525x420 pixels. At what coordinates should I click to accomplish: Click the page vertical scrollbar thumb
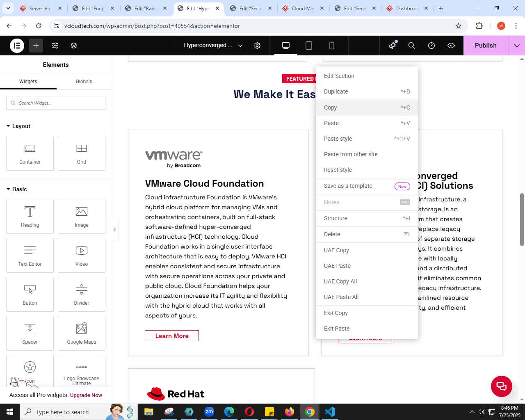(x=522, y=219)
